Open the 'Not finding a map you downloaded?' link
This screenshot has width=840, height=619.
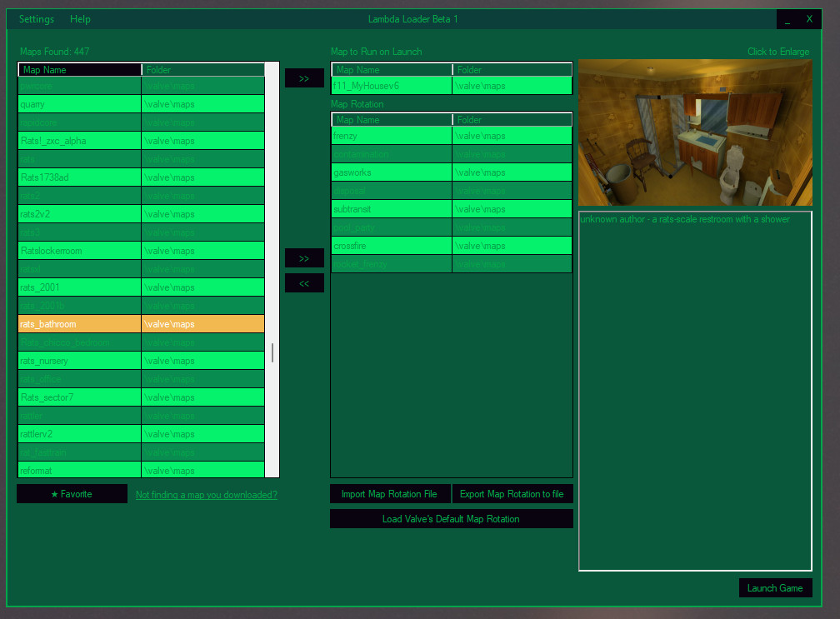pyautogui.click(x=205, y=493)
